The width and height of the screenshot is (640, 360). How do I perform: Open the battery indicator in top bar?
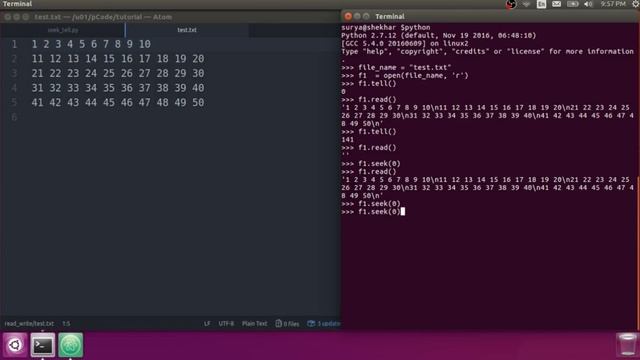click(x=573, y=4)
